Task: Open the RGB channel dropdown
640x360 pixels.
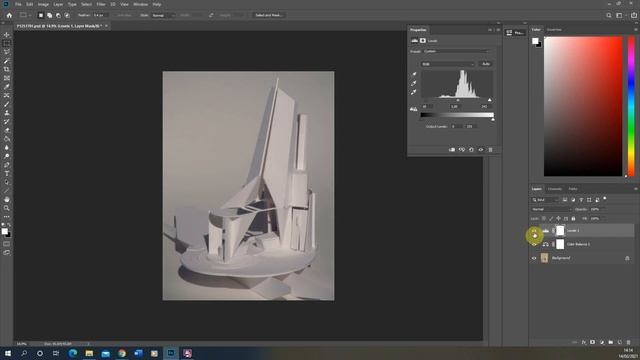Action: click(x=448, y=64)
